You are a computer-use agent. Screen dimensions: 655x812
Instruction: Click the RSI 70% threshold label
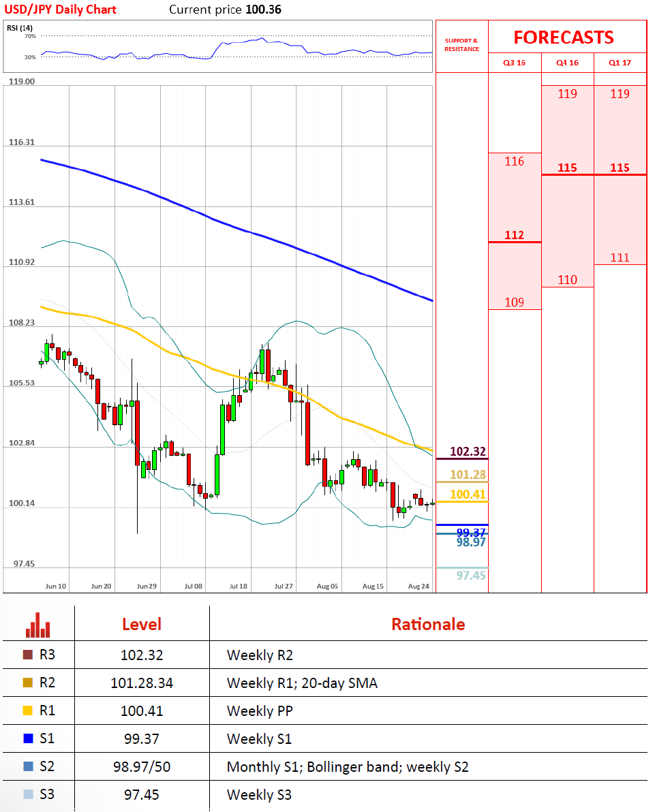pyautogui.click(x=30, y=36)
